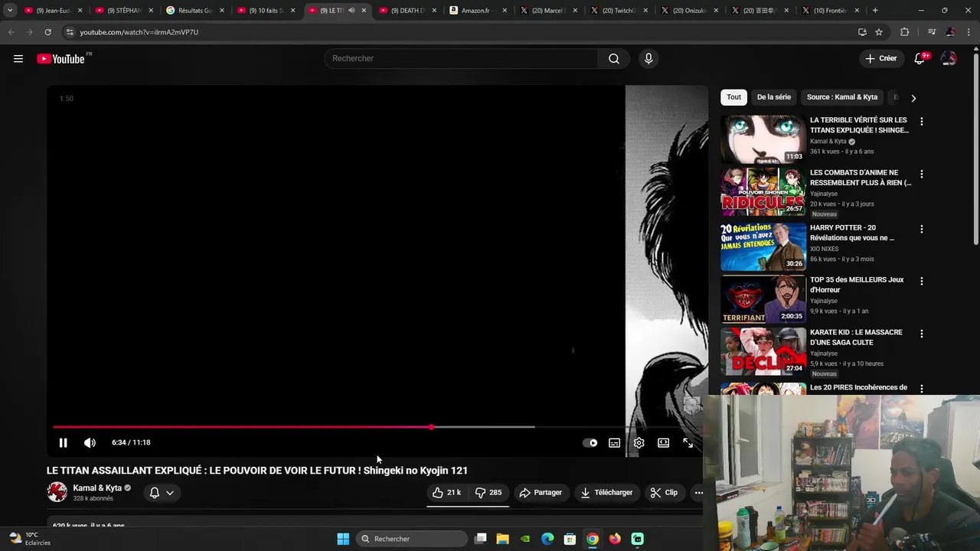980x551 pixels.
Task: Open a new browser tab
Action: 875,11
